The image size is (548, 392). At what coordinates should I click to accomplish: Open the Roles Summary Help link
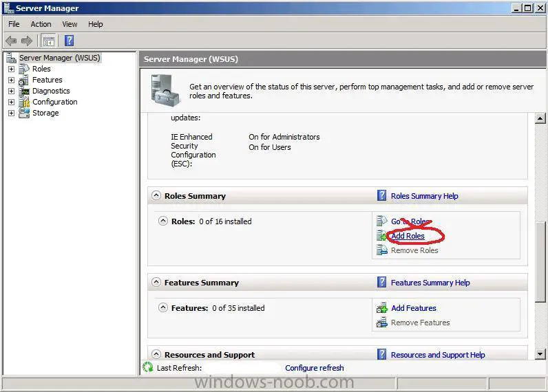point(424,196)
